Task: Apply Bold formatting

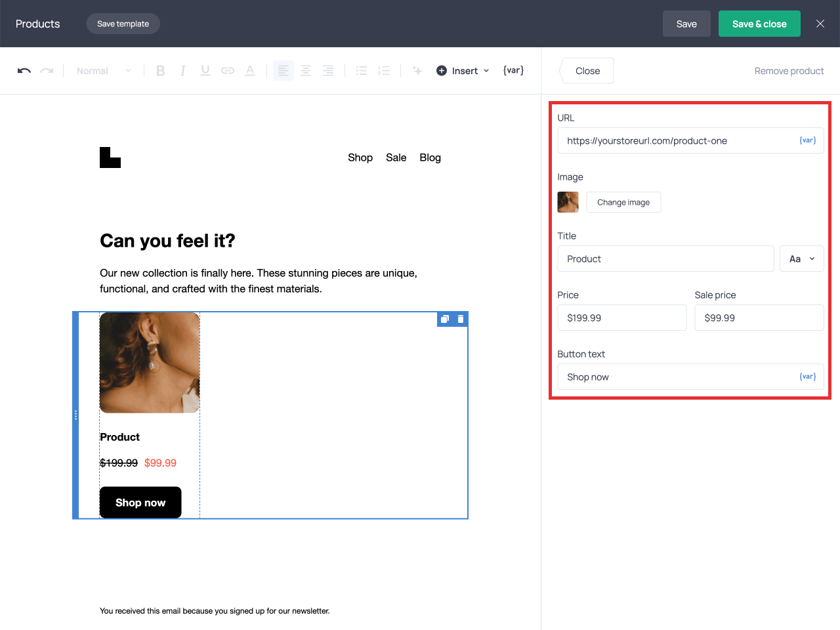Action: coord(160,70)
